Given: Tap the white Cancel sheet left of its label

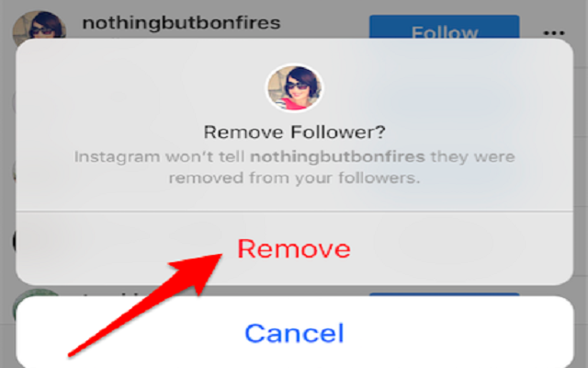Looking at the screenshot, I should tap(130, 333).
